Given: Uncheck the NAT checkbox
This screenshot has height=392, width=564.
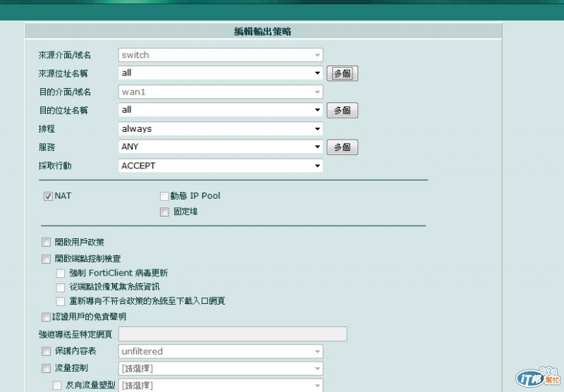Looking at the screenshot, I should pyautogui.click(x=48, y=197).
